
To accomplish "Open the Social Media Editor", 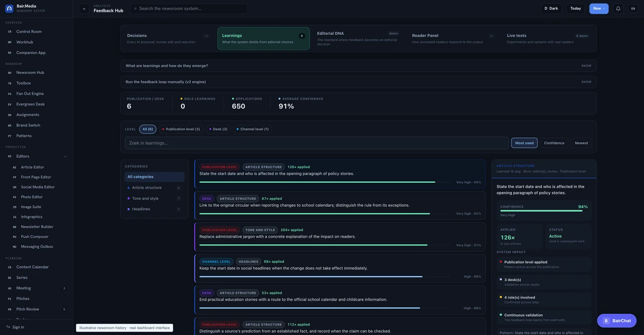I will [39, 187].
